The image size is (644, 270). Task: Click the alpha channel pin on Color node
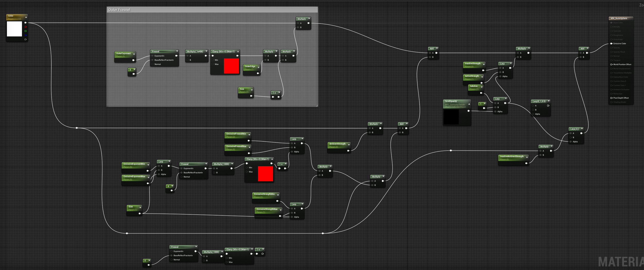point(25,39)
